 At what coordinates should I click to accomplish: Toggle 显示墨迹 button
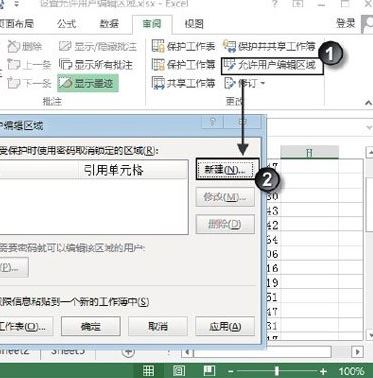[x=88, y=83]
